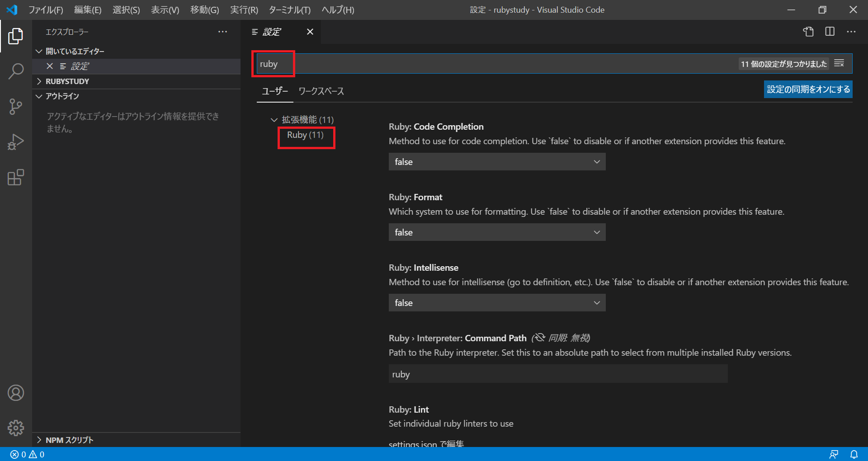
Task: Switch to the ワークスペース settings tab
Action: click(x=321, y=91)
